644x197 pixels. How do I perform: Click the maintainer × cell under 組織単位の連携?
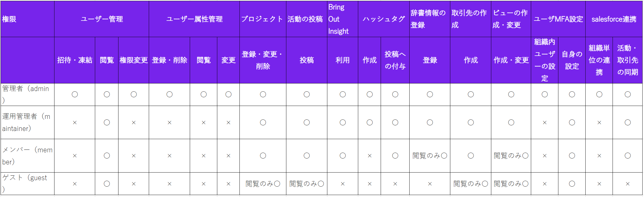click(x=599, y=123)
